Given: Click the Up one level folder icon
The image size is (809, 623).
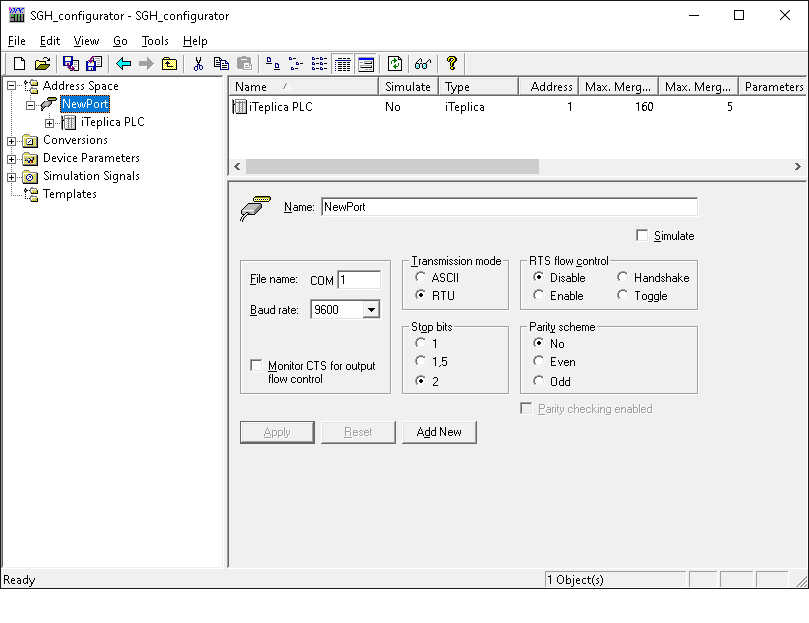Looking at the screenshot, I should [169, 63].
